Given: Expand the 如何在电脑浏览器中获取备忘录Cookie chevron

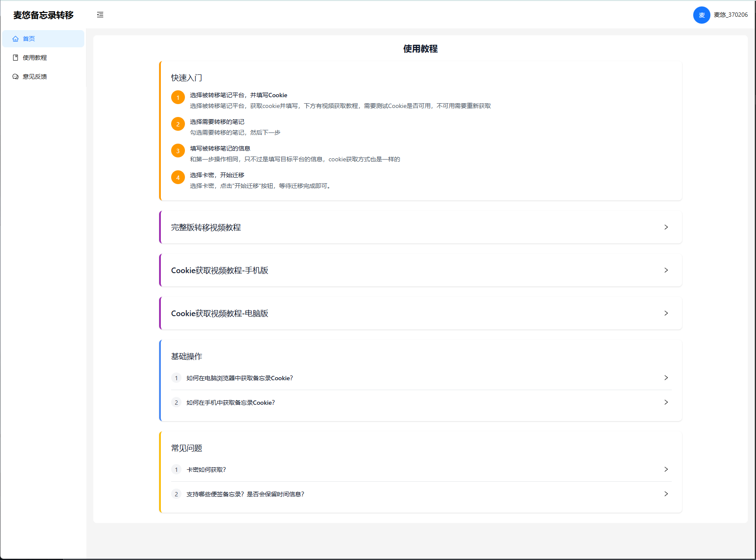Looking at the screenshot, I should tap(666, 378).
